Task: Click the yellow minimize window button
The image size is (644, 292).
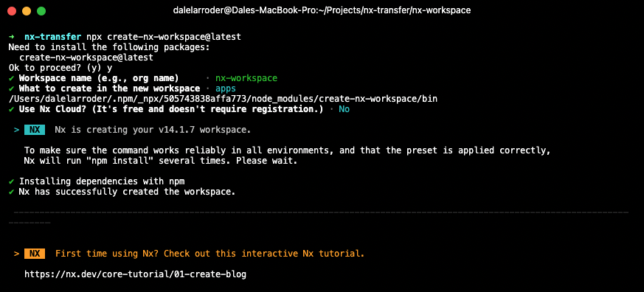Action: tap(27, 10)
